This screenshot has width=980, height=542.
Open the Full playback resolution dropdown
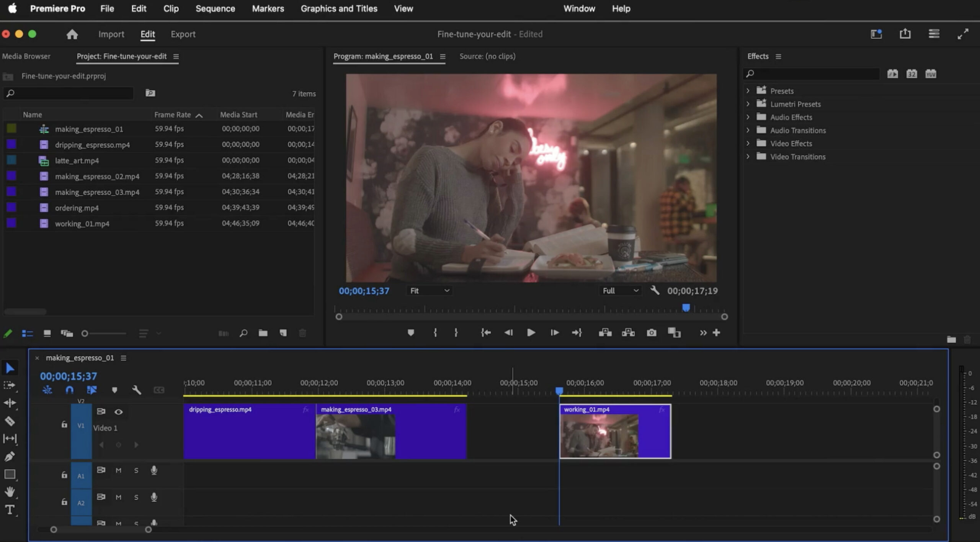(620, 291)
